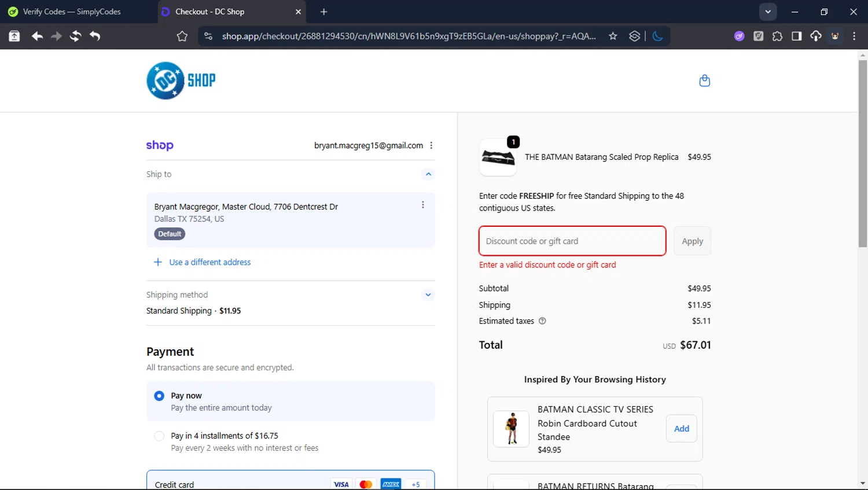Close the Checkout - DC Shop tab
The image size is (868, 490).
298,12
